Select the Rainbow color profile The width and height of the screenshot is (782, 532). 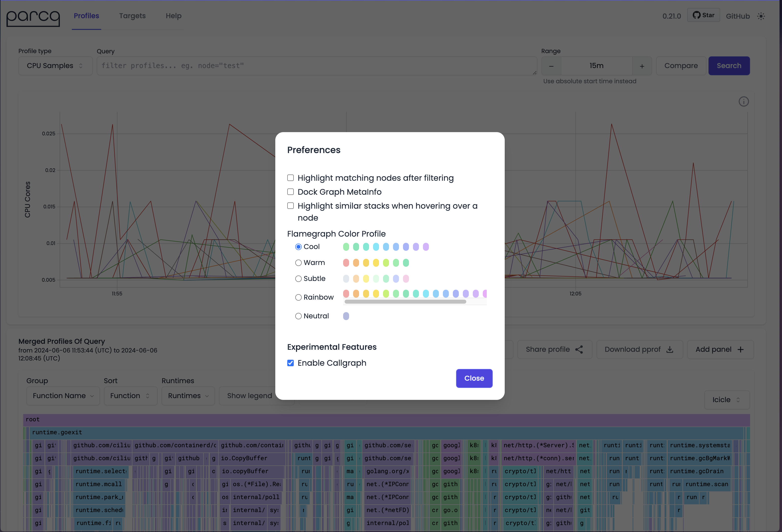tap(298, 297)
